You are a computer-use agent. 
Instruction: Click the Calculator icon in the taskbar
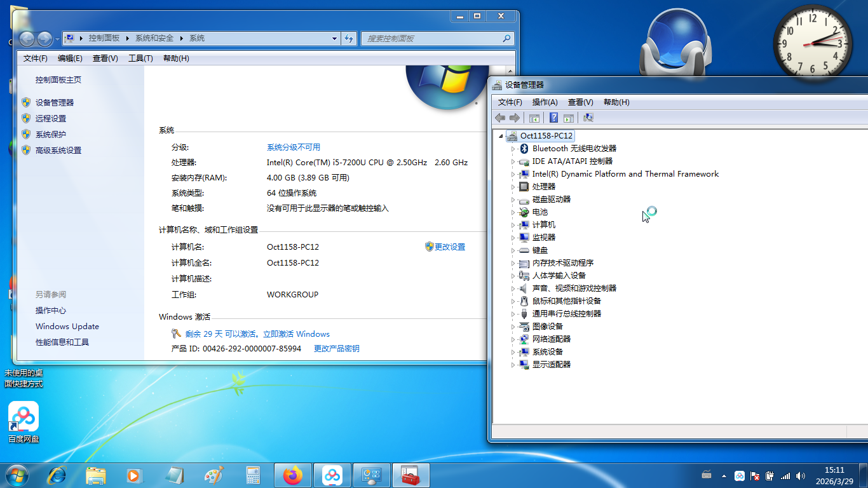click(x=254, y=475)
